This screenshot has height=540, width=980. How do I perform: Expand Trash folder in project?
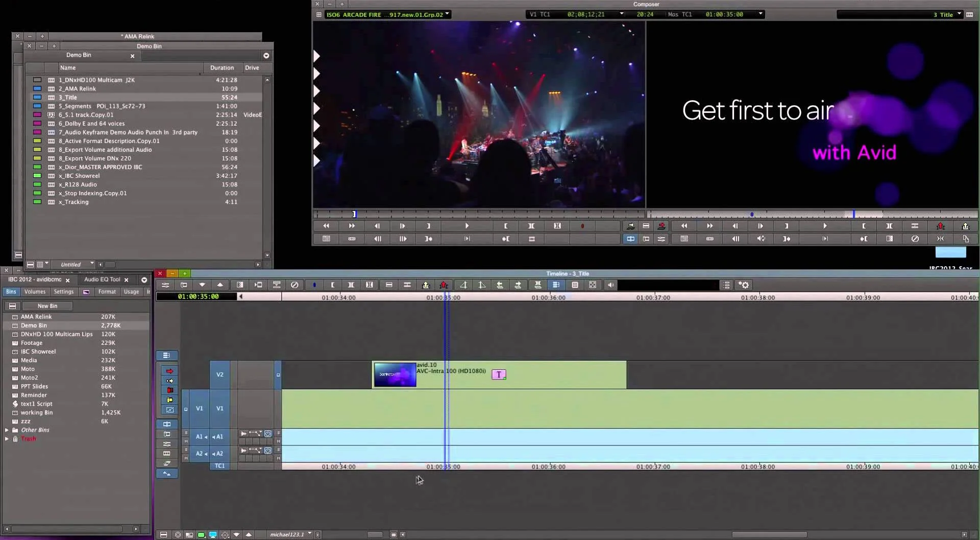pyautogui.click(x=7, y=439)
